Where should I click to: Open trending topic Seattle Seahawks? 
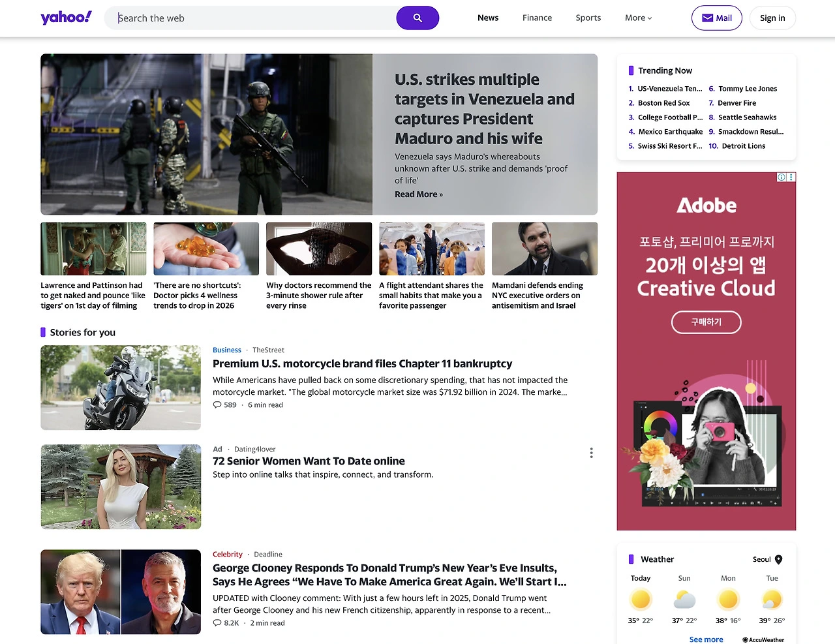coord(747,117)
